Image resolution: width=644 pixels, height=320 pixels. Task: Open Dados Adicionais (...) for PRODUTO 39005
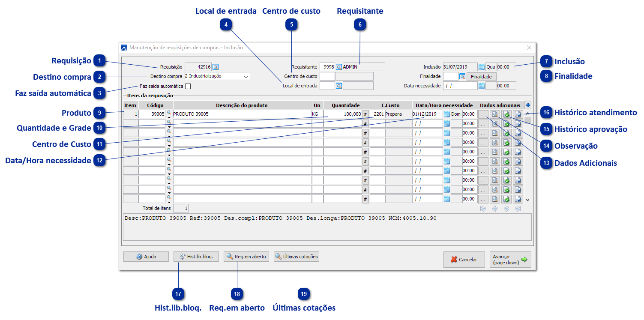[483, 114]
